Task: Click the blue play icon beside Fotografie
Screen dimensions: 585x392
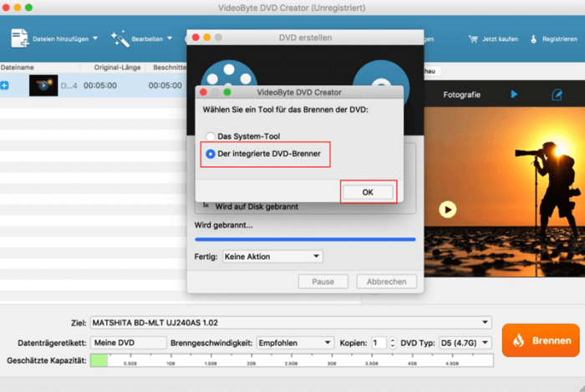Action: [514, 94]
